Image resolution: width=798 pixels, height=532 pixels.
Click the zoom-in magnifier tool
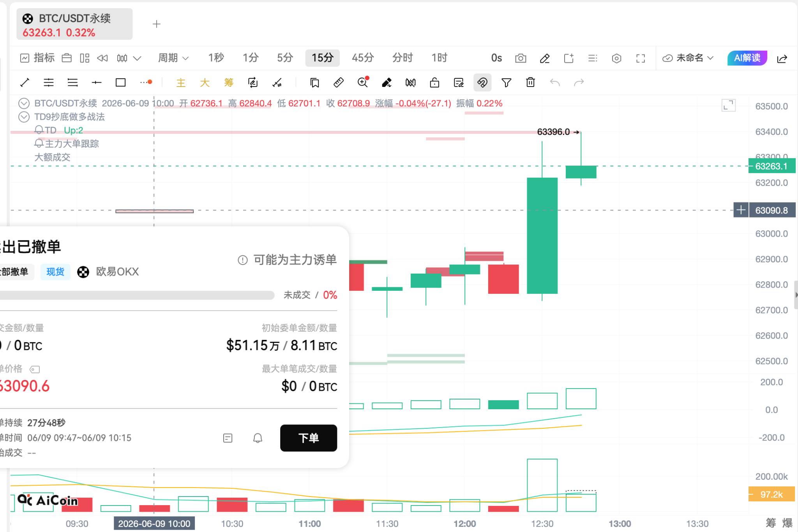point(363,82)
